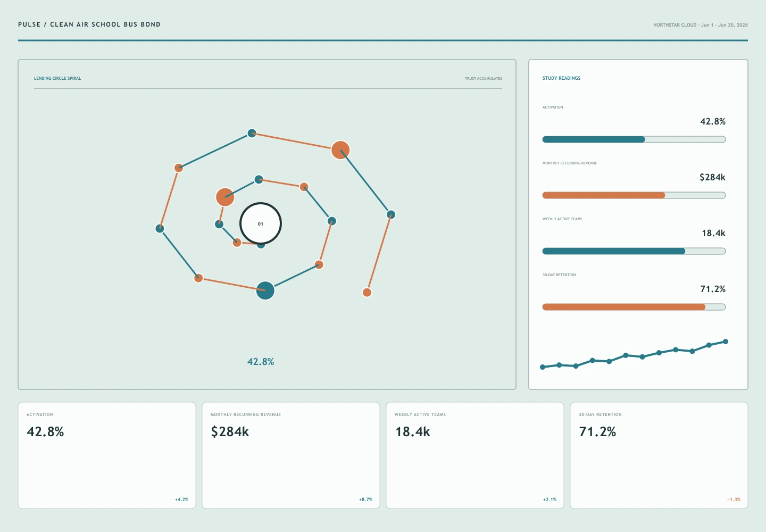Screen dimensions: 766x532
Task: Click the Weekly Active Teams progress bar
Action: coord(634,251)
